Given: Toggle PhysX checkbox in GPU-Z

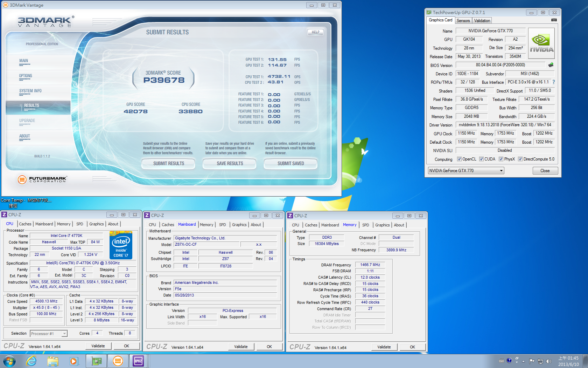Looking at the screenshot, I should (x=501, y=159).
